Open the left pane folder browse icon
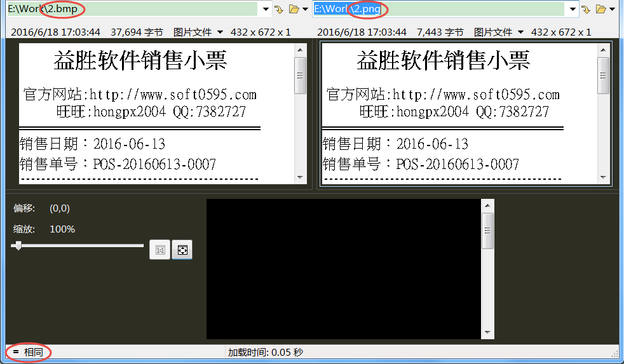Viewport: 624px width, 364px height. click(x=294, y=9)
